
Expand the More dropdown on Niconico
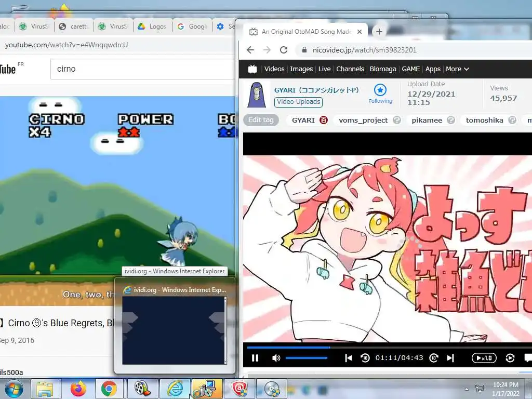tap(457, 69)
